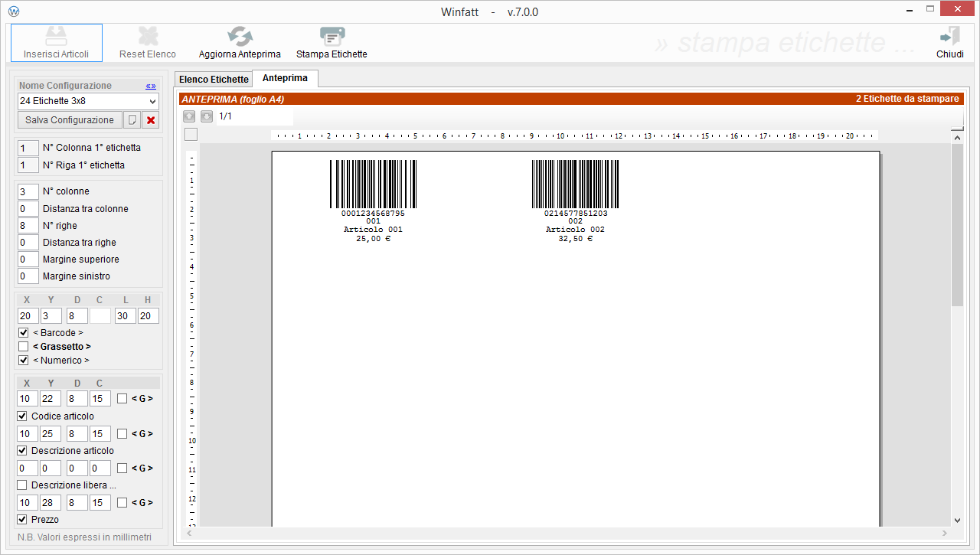This screenshot has width=980, height=555.
Task: Click the Inserisci Articoli toolbar icon
Action: tap(56, 36)
